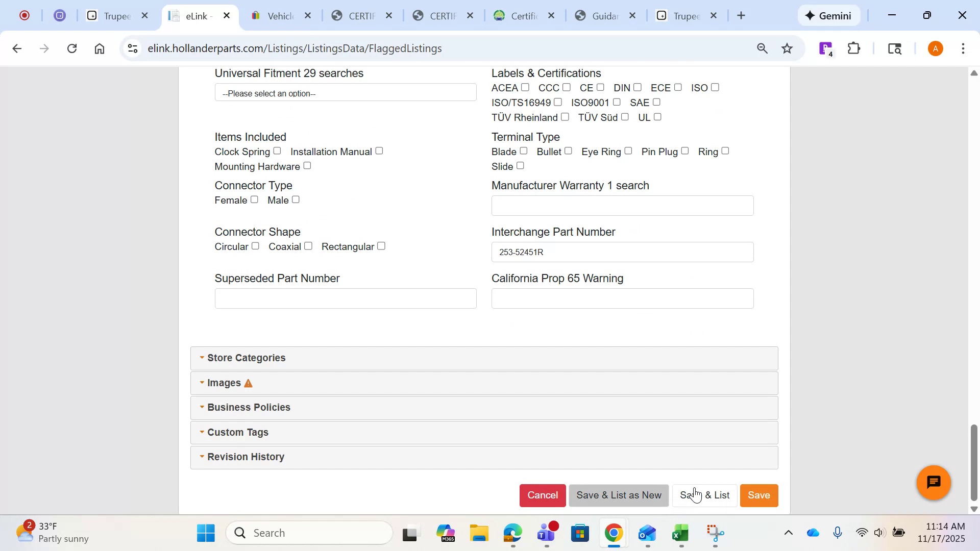Reload the page
Screen dimensions: 980x551
(x=72, y=48)
